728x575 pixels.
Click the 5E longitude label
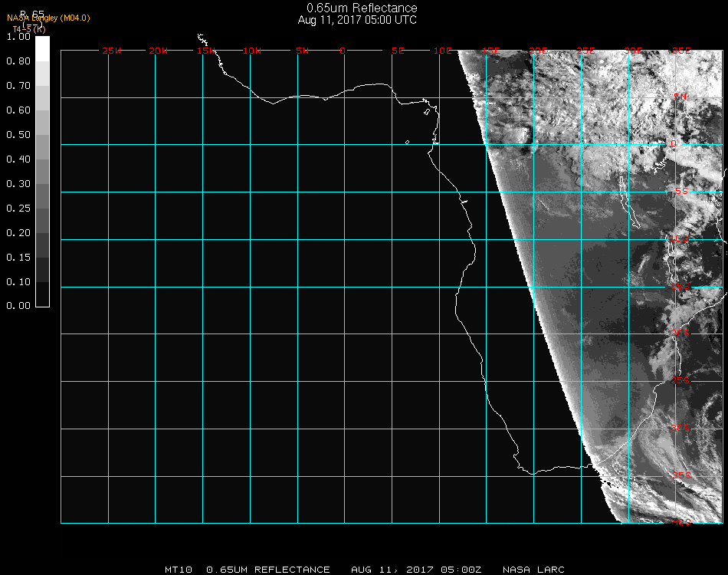click(398, 51)
